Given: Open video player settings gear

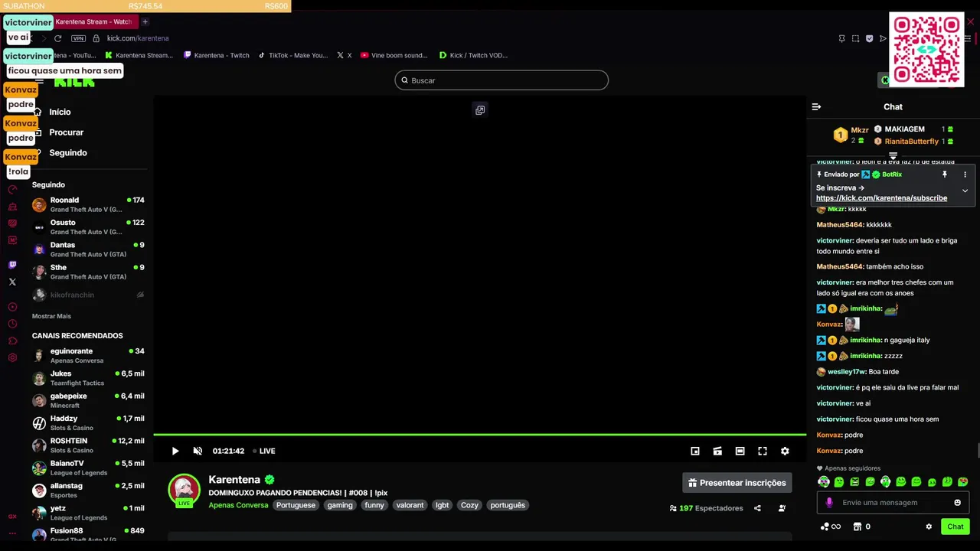Looking at the screenshot, I should coord(785,451).
